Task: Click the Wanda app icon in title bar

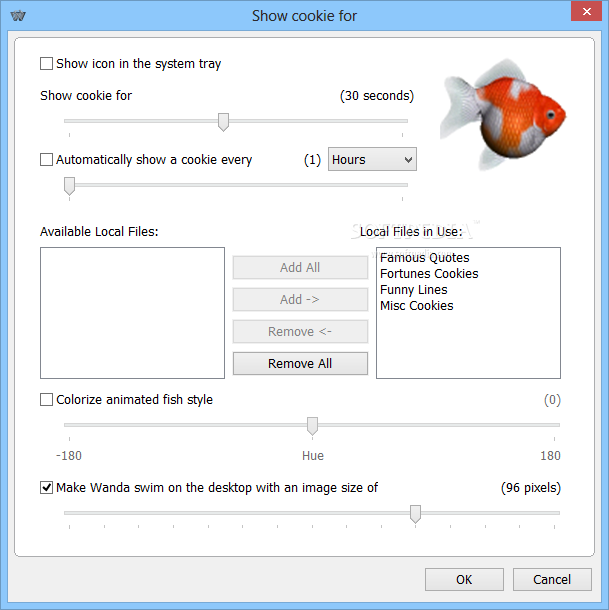Action: pyautogui.click(x=18, y=16)
